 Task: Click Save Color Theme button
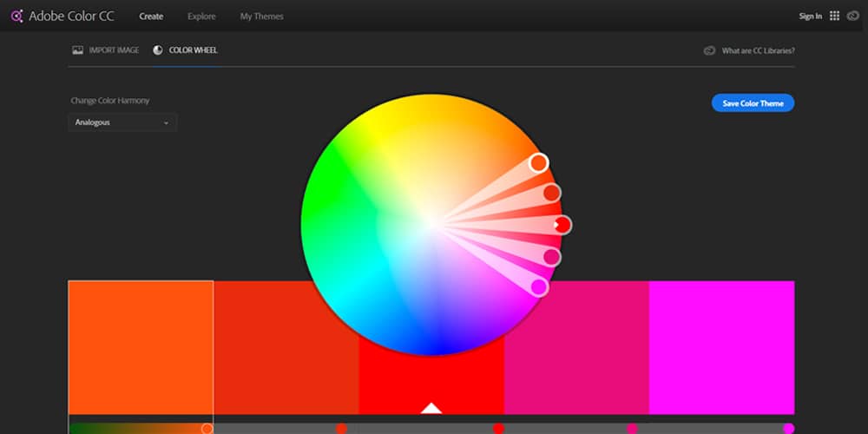[x=753, y=103]
